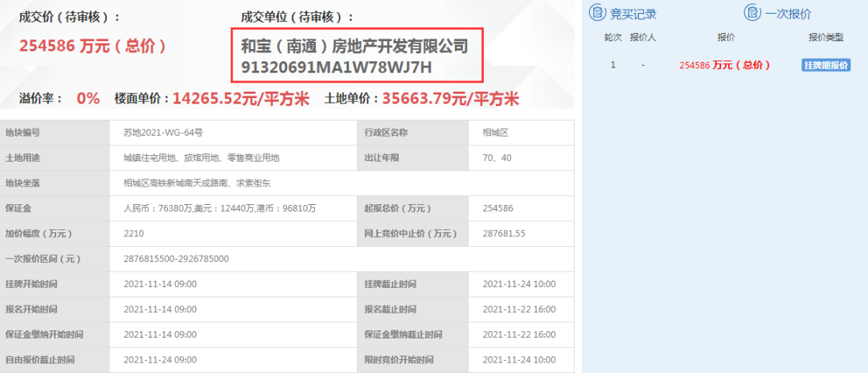Image resolution: width=868 pixels, height=373 pixels.
Task: Click the 网上竞价中止价 value 287681.55
Action: pos(504,234)
